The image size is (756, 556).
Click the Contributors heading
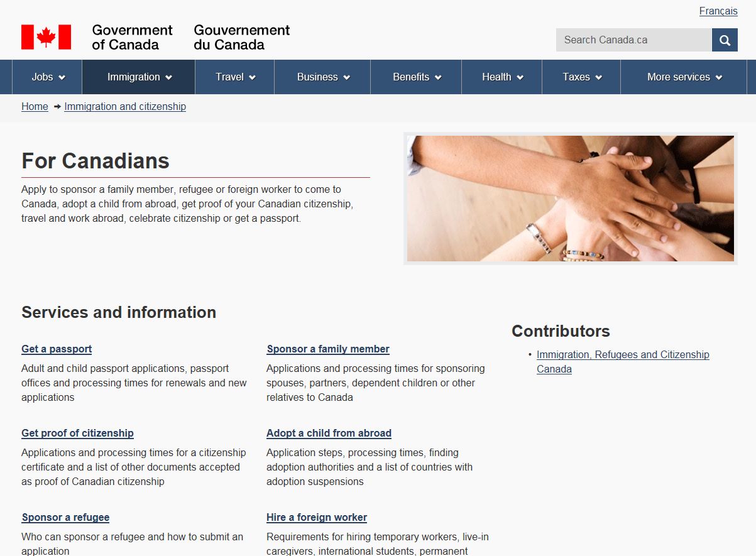pyautogui.click(x=561, y=331)
